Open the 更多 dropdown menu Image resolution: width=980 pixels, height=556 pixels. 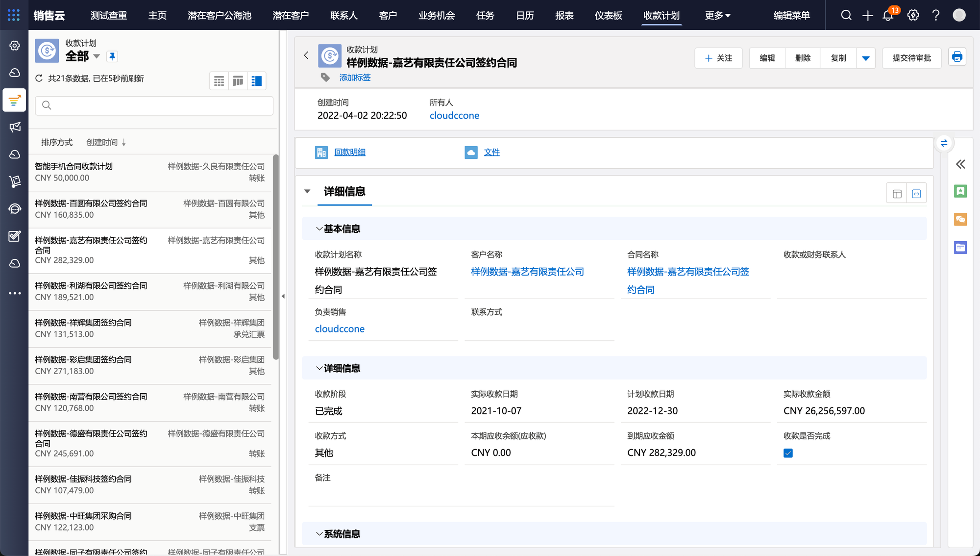pos(717,16)
